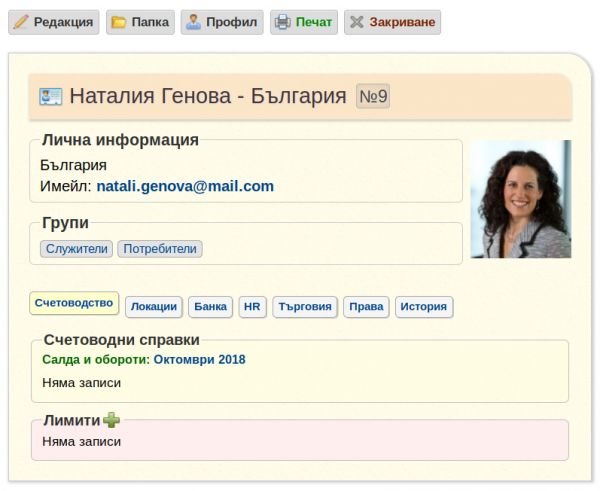The height and width of the screenshot is (491, 600).
Task: Click the Потребители group tag
Action: pos(160,249)
